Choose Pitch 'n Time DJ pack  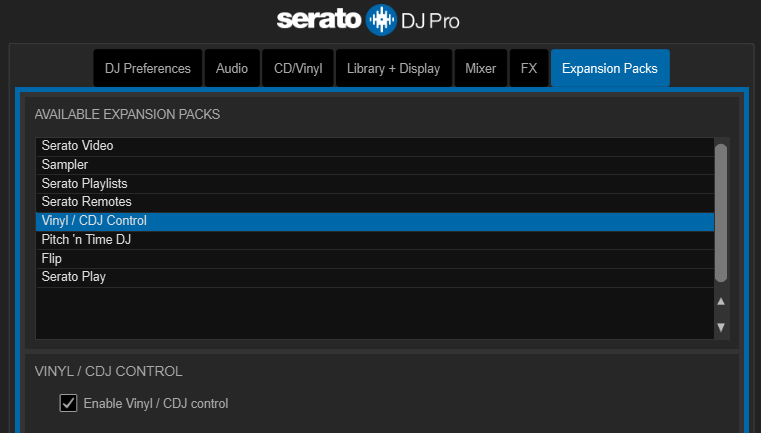(x=86, y=240)
